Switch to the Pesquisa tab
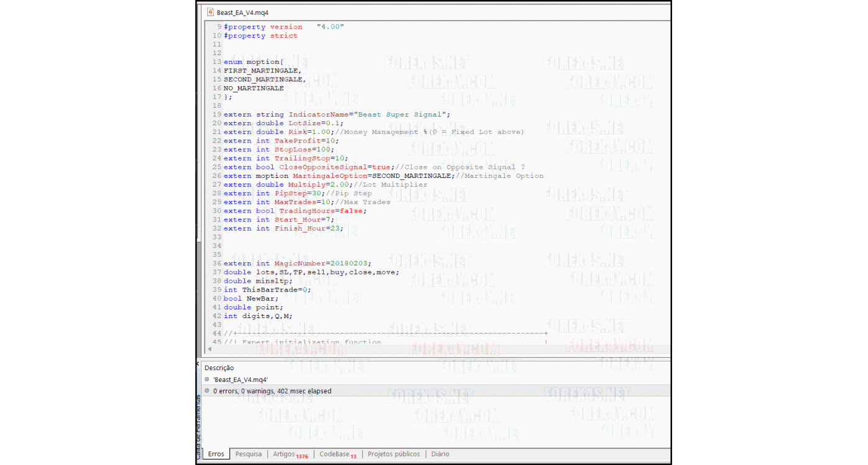This screenshot has width=868, height=465. pos(248,454)
